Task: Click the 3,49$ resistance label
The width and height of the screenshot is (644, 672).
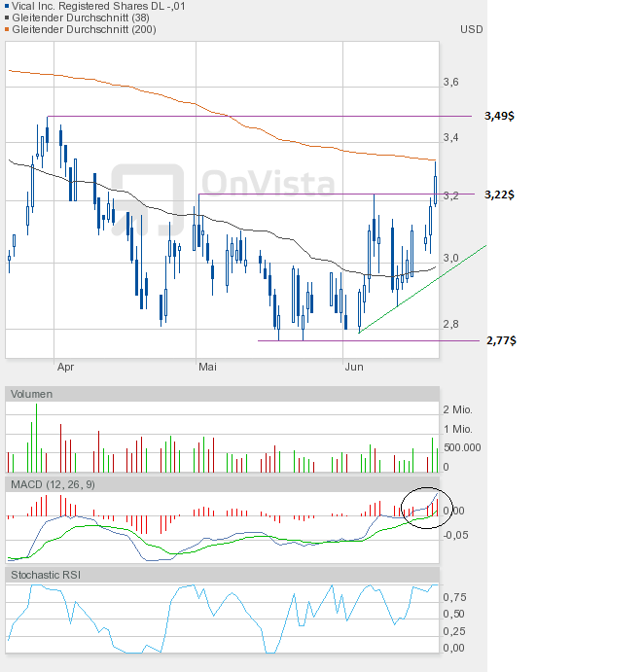Action: [x=499, y=116]
